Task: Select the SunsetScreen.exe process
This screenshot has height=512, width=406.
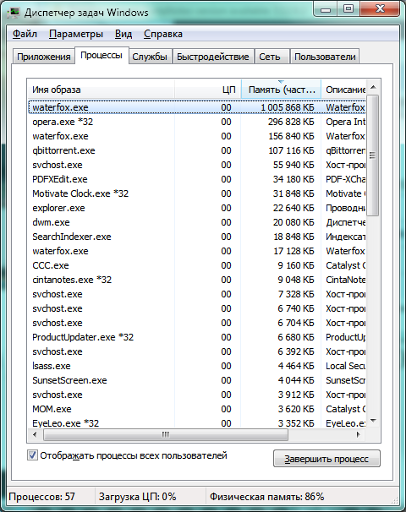Action: pyautogui.click(x=197, y=380)
